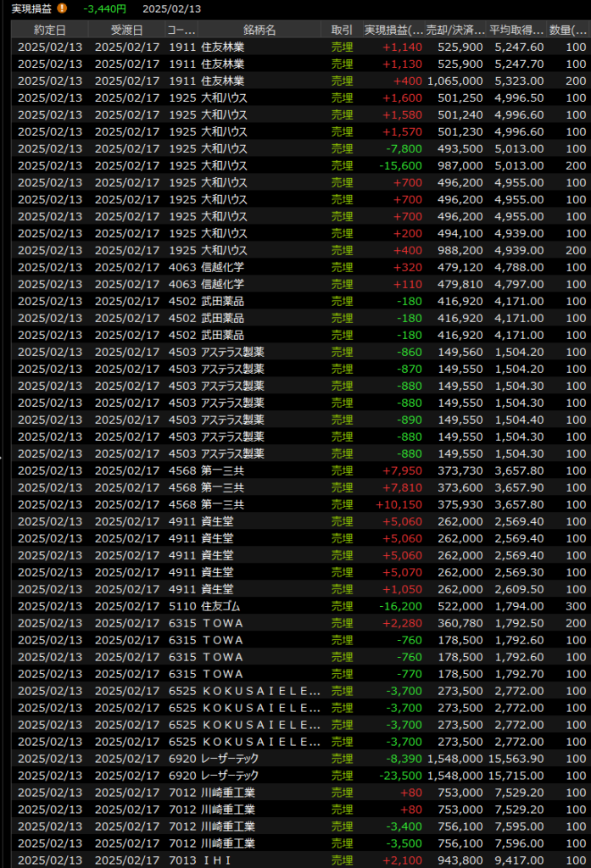
Task: Select the 住友ゴム row with -16,200 loss
Action: click(254, 606)
